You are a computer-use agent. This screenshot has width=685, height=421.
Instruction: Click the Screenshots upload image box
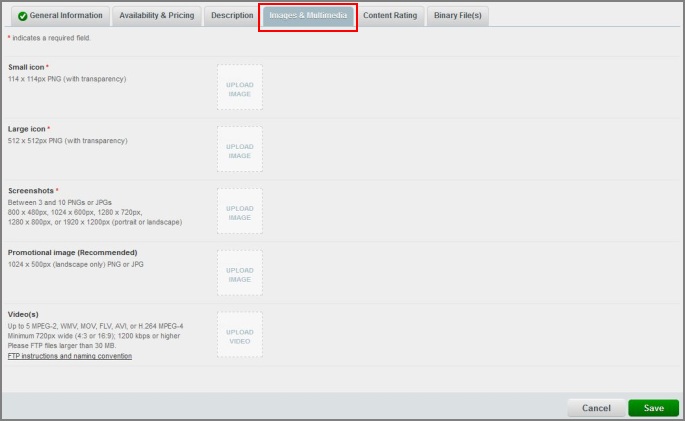(x=240, y=212)
